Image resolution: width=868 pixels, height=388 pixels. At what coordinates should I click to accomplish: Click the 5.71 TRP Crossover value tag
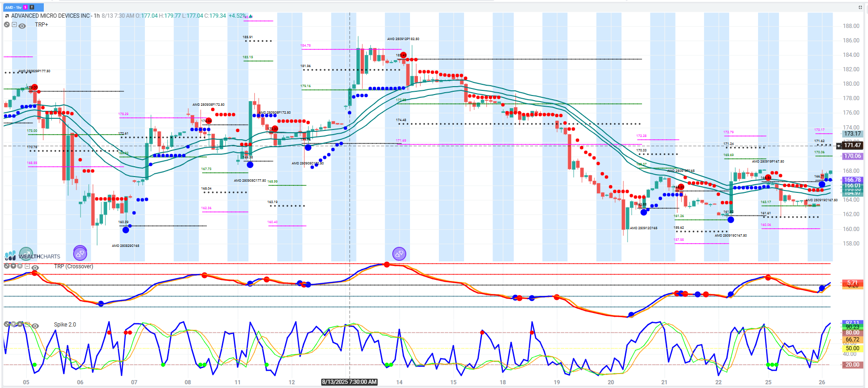(852, 283)
